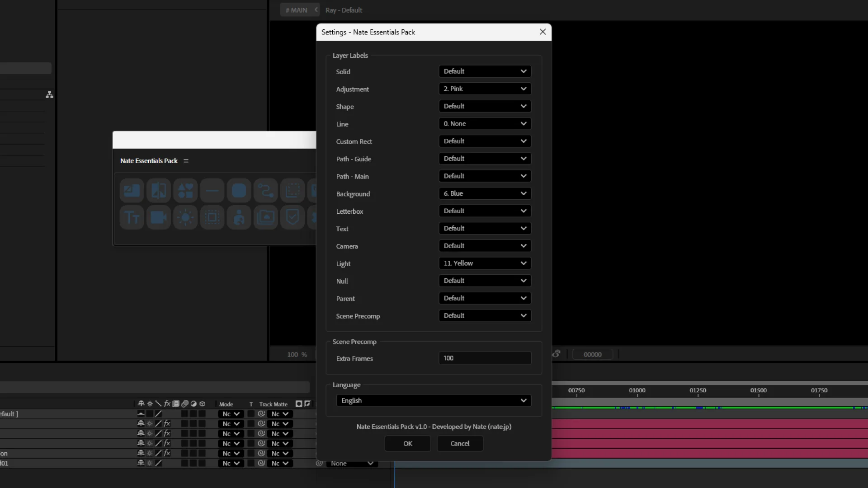Viewport: 868px width, 488px height.
Task: Toggle the fx switch on the second layer row
Action: (167, 423)
